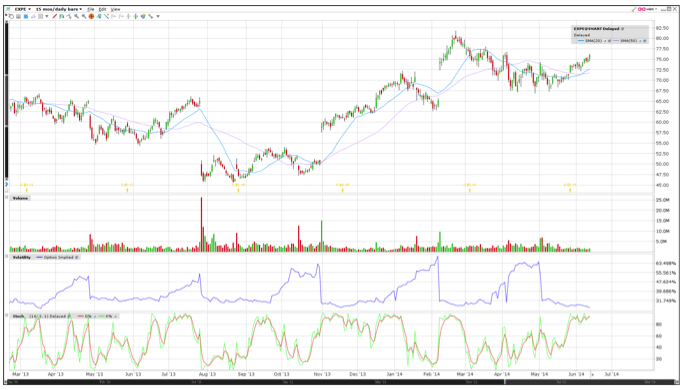Screen dimensions: 684x390
Task: Click the purple SMA(50) line color swatch
Action: point(616,41)
